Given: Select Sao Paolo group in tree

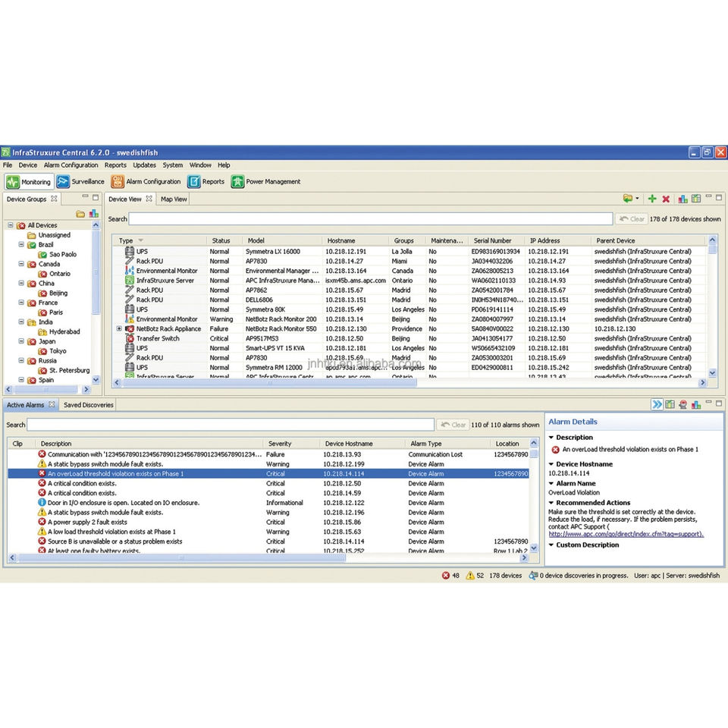Looking at the screenshot, I should click(63, 254).
